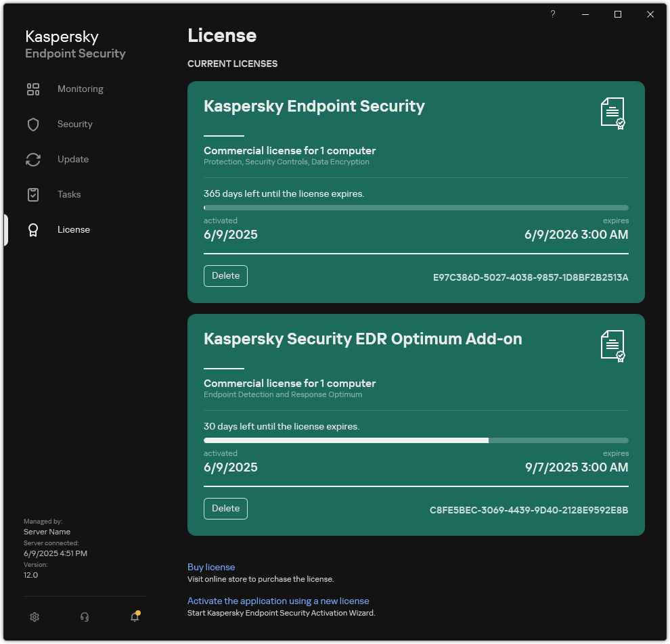Open the Update section from the sidebar
Image resolution: width=670 pixels, height=644 pixels.
(x=33, y=159)
